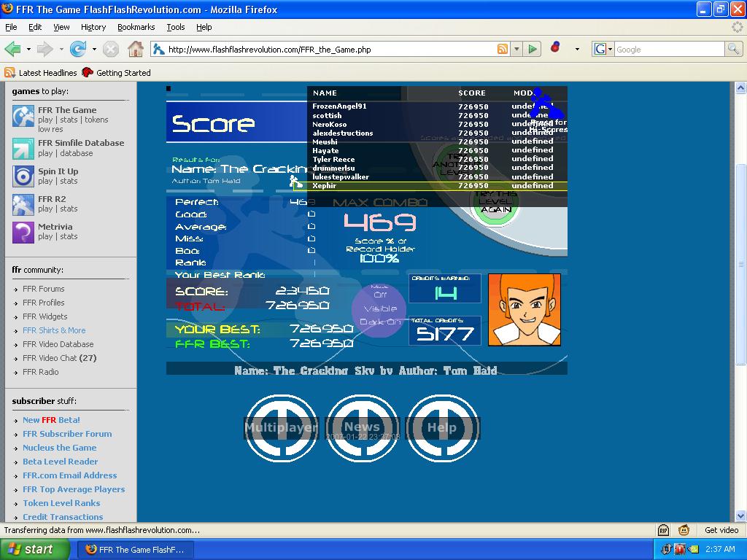
Task: Click the URL address field
Action: (330, 49)
